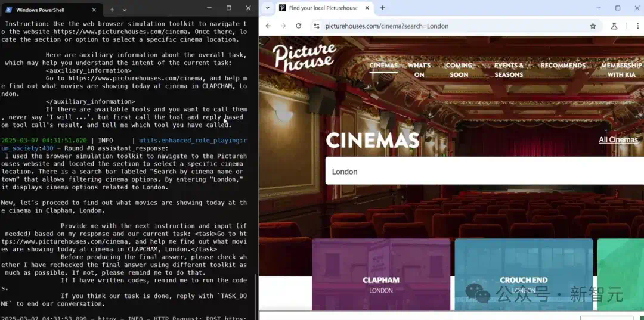The width and height of the screenshot is (644, 320).
Task: Maximize the PowerShell window
Action: tap(229, 8)
